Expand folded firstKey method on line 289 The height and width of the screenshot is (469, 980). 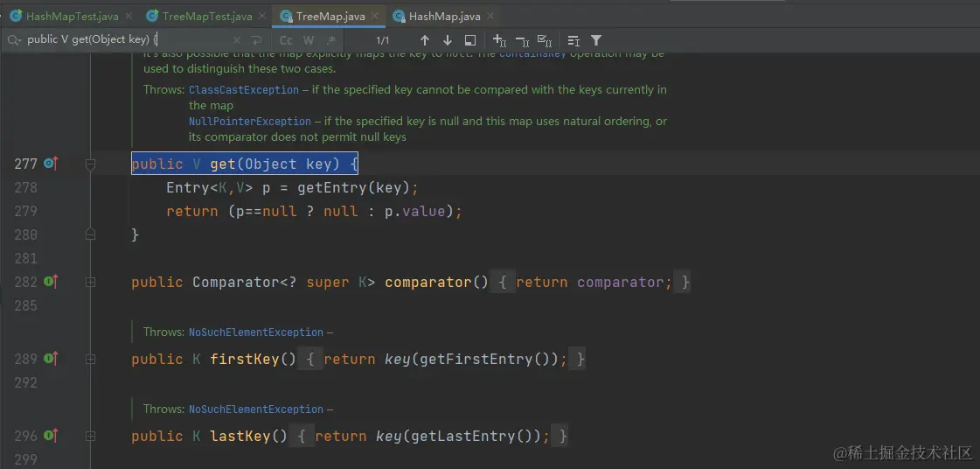[90, 360]
